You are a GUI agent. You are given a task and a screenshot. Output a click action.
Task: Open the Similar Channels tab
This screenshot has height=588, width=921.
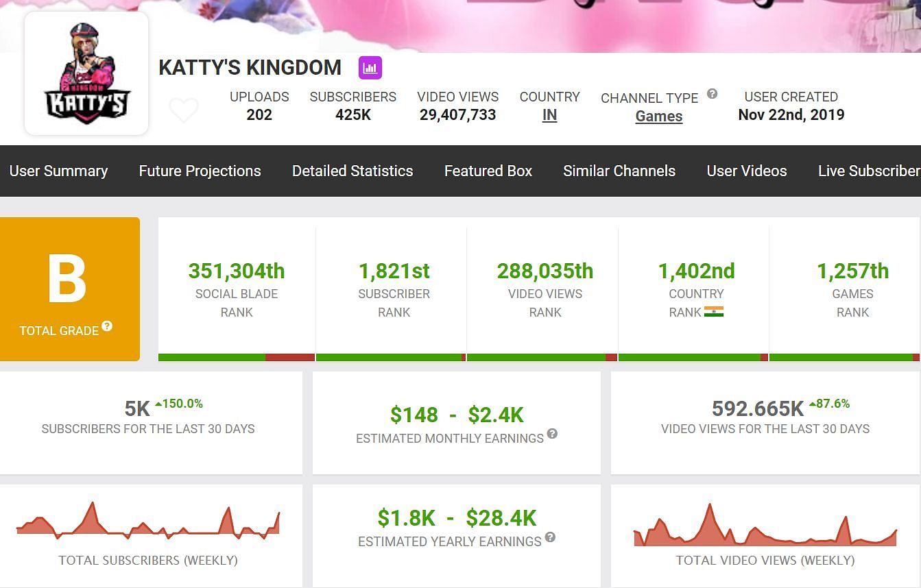pos(619,171)
